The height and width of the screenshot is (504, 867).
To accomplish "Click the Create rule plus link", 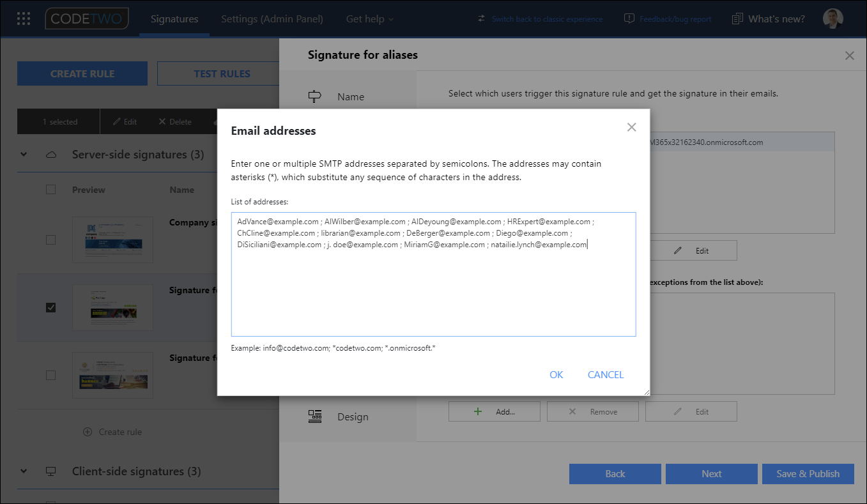I will point(112,432).
